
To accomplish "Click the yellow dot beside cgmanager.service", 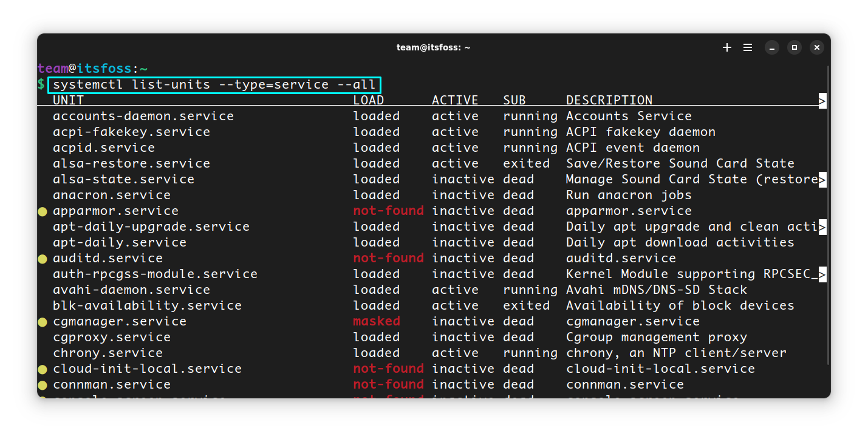I will pyautogui.click(x=42, y=322).
